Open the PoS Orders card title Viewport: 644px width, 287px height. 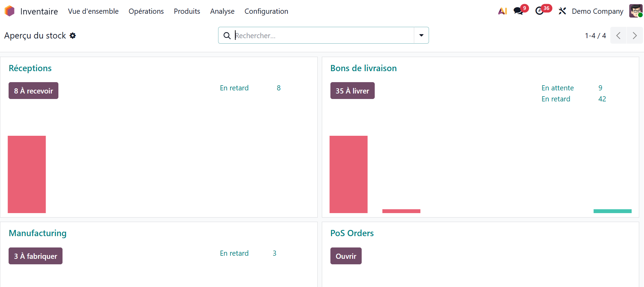coord(352,233)
